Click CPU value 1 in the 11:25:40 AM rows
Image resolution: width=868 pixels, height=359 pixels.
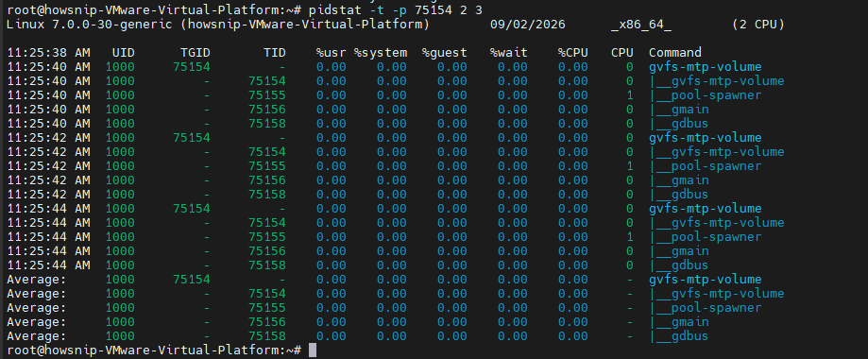pos(629,95)
